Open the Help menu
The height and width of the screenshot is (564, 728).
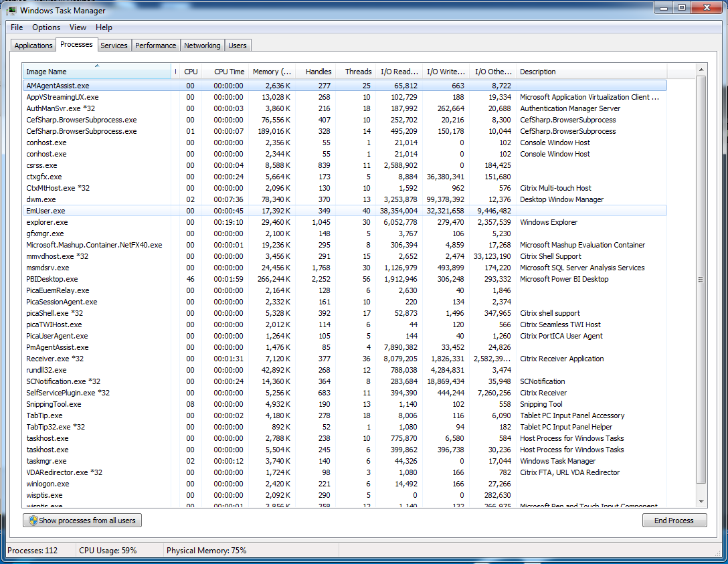coord(104,27)
